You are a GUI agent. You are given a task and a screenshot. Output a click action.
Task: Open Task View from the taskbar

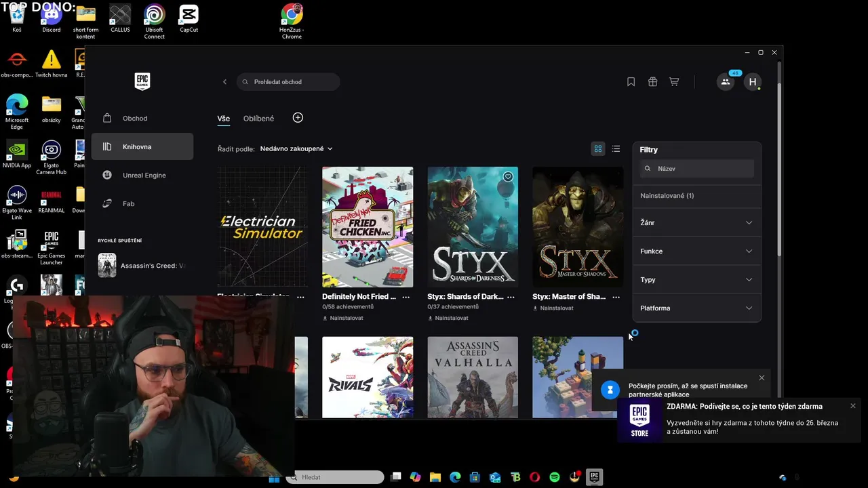click(x=396, y=477)
